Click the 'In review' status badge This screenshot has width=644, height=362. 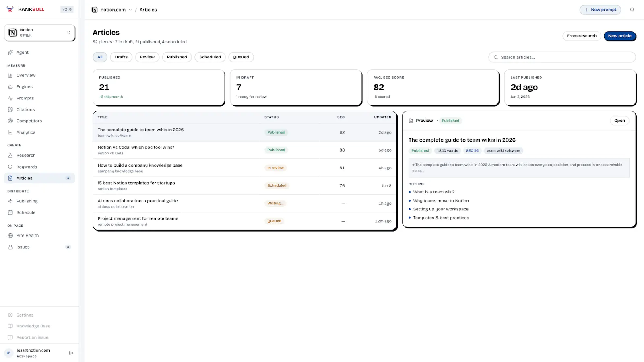click(275, 168)
